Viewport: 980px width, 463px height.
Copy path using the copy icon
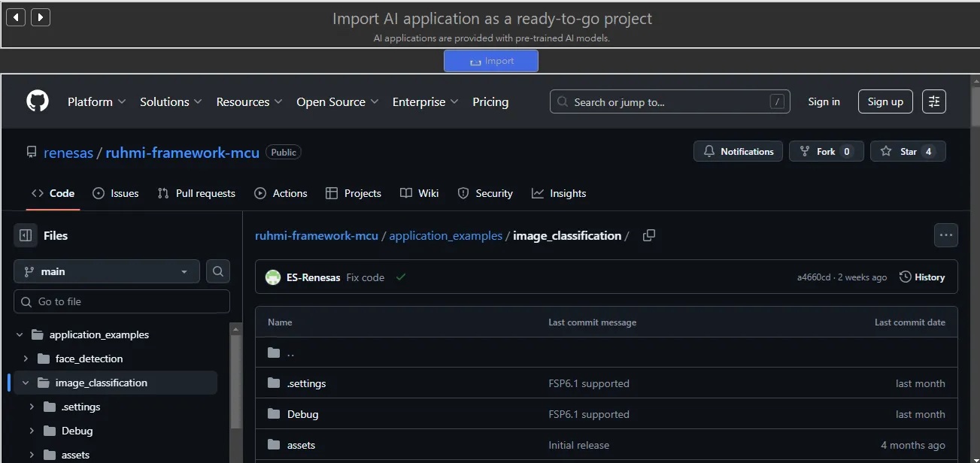[649, 236]
